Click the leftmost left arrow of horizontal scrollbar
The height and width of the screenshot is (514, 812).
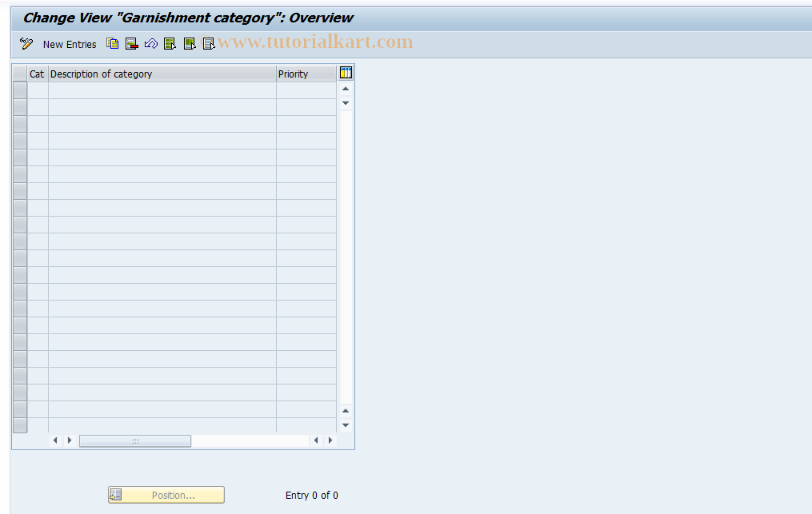click(x=55, y=440)
